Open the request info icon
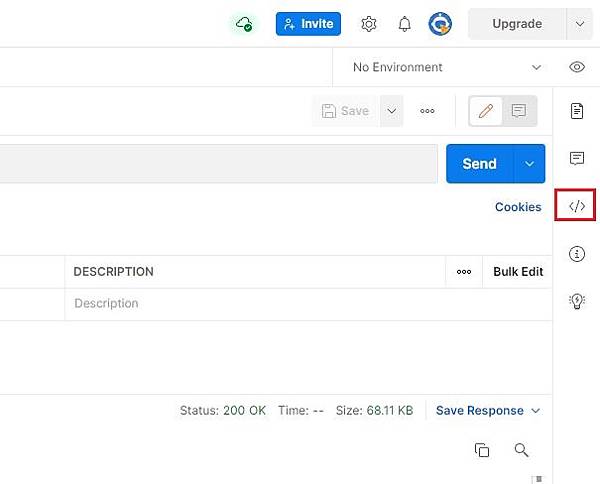 click(577, 254)
